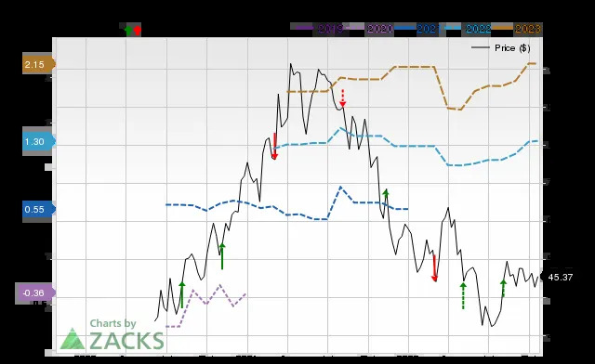Click the green up-arrow icon above the chart

coord(128,30)
